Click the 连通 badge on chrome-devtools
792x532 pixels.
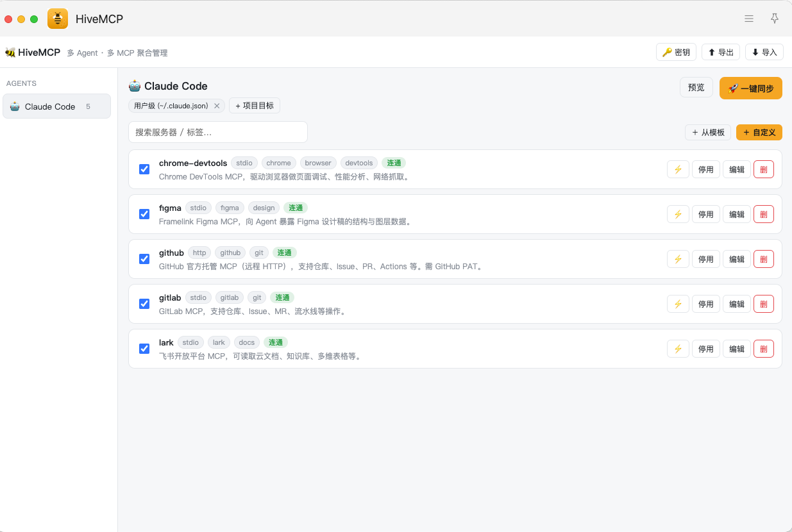[x=394, y=163]
